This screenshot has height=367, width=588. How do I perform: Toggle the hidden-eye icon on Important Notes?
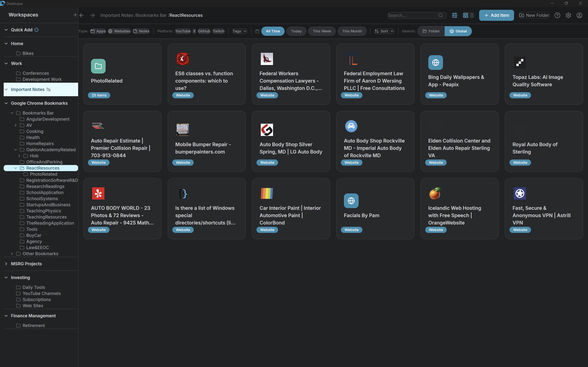(x=49, y=90)
